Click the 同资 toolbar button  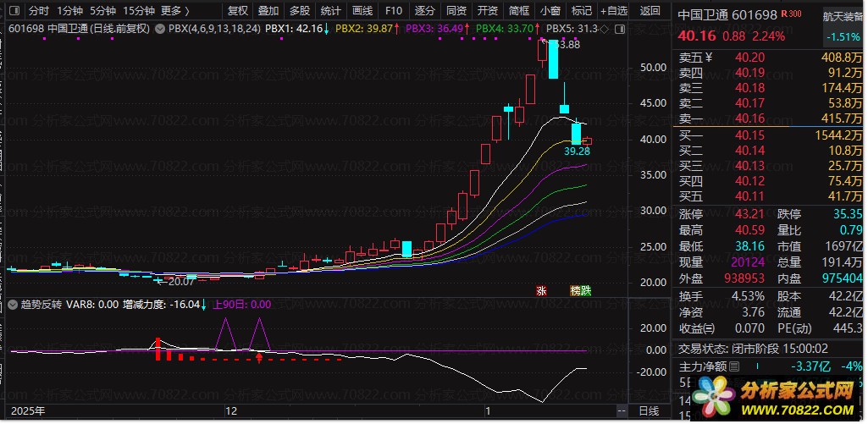tap(456, 10)
